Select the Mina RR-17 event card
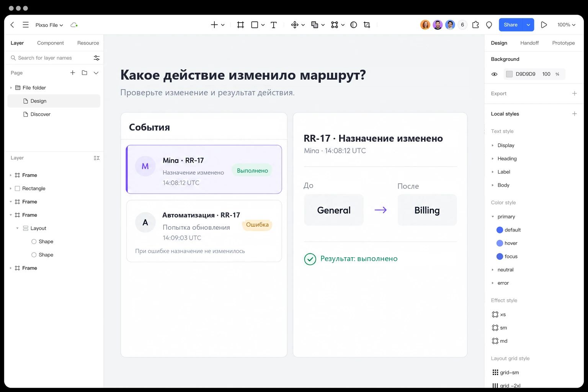This screenshot has height=392, width=588. click(204, 169)
